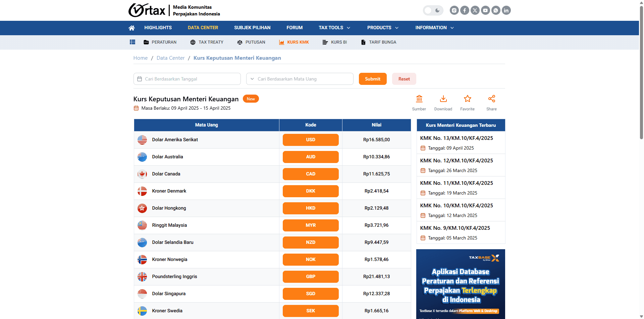The image size is (644, 319).
Task: Click the home icon in navigation bar
Action: (x=131, y=28)
